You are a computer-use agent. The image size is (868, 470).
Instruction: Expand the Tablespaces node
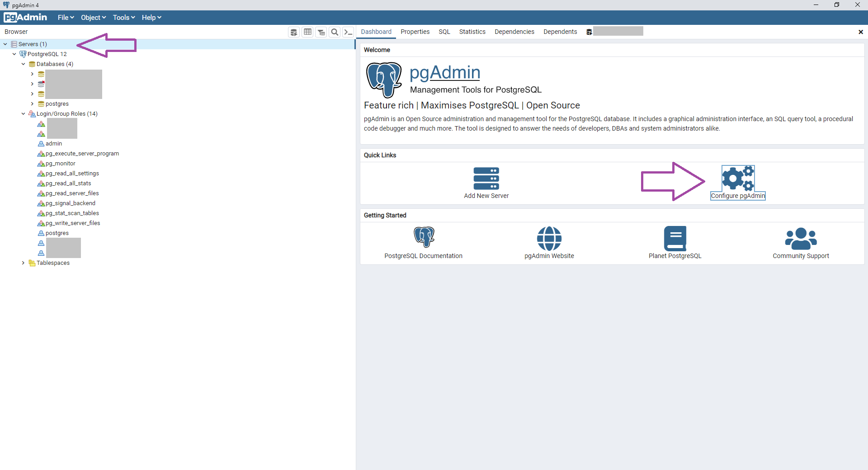click(23, 263)
